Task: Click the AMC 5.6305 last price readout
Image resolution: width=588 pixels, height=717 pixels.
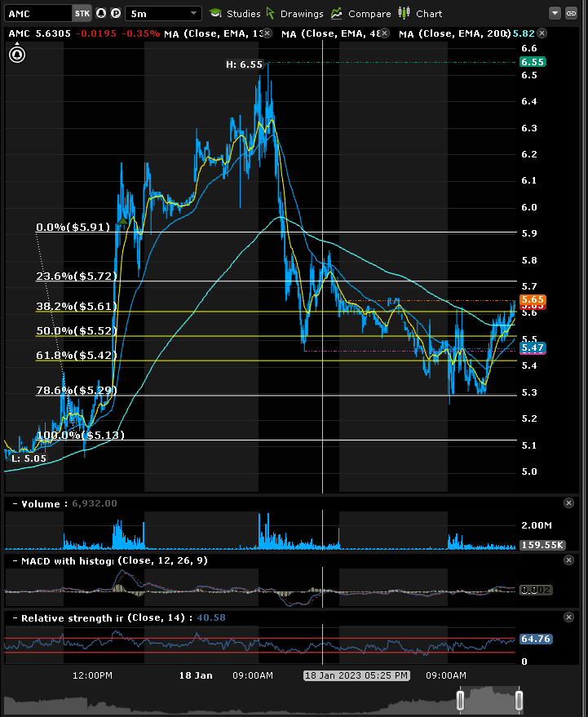Action: click(40, 33)
